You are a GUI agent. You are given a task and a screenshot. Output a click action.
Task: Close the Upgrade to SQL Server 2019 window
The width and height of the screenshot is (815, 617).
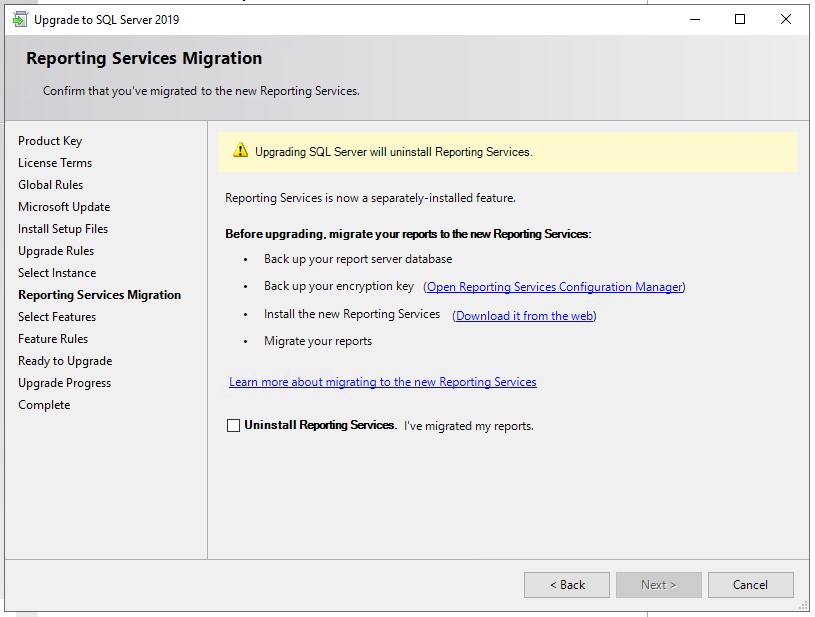(786, 20)
